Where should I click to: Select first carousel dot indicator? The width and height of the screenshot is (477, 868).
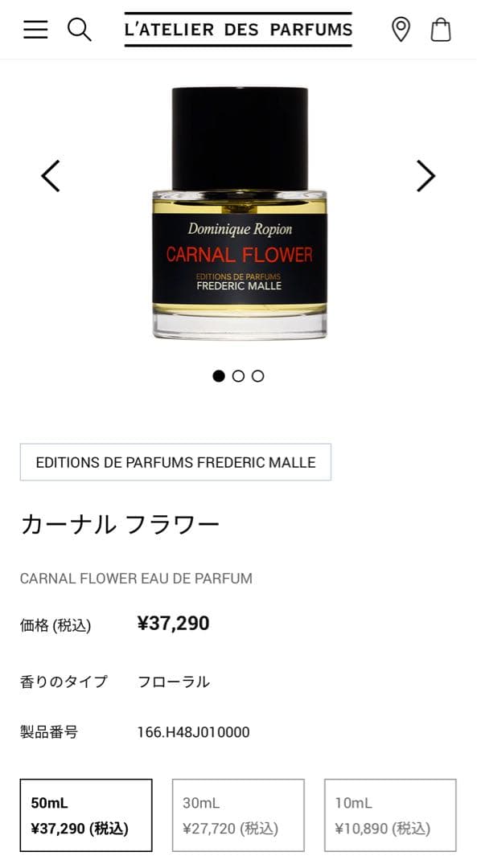click(x=219, y=376)
